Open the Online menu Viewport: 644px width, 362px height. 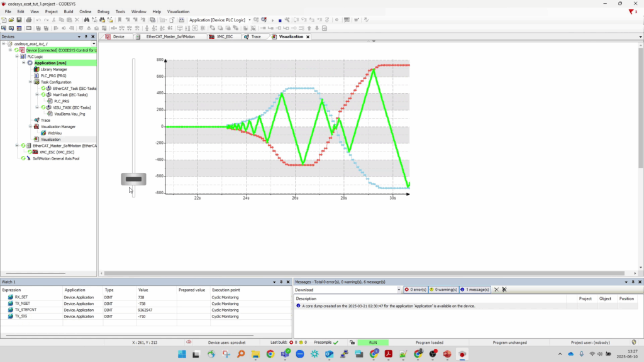tap(85, 11)
